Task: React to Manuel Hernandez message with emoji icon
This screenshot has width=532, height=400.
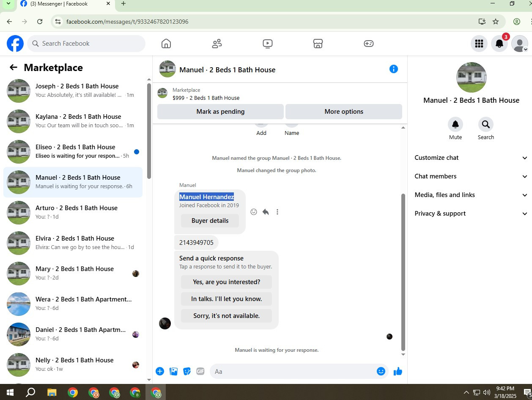Action: (x=254, y=212)
